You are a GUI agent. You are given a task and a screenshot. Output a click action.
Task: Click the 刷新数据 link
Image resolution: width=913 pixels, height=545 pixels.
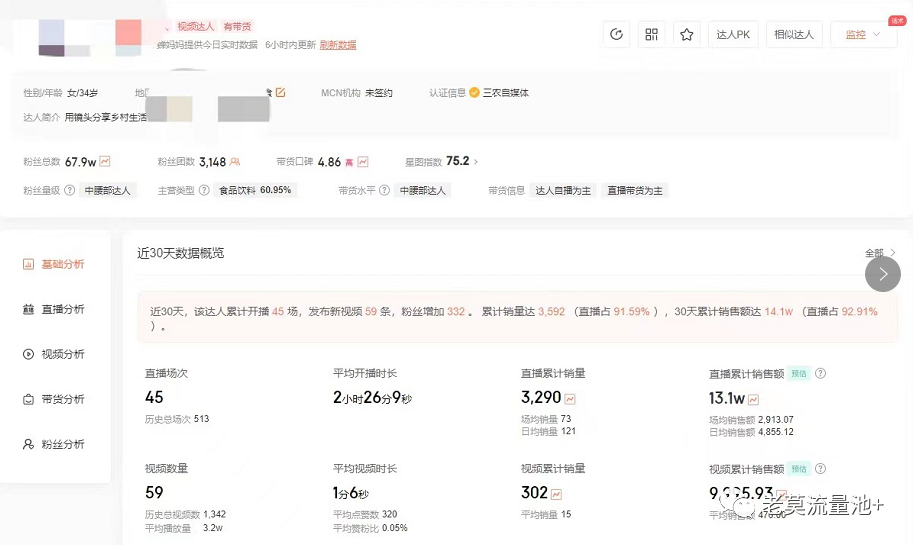tap(338, 45)
